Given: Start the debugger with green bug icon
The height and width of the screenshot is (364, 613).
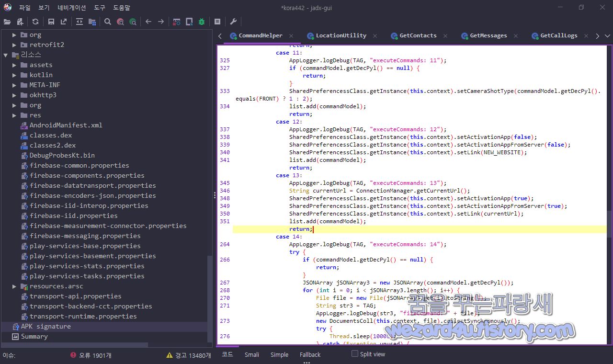Looking at the screenshot, I should click(202, 22).
